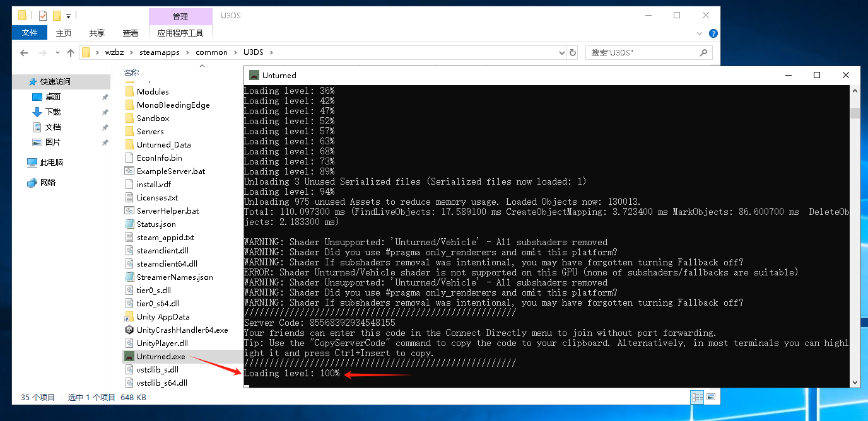This screenshot has width=868, height=421.
Task: Open 文档 in the navigation pane
Action: click(53, 127)
